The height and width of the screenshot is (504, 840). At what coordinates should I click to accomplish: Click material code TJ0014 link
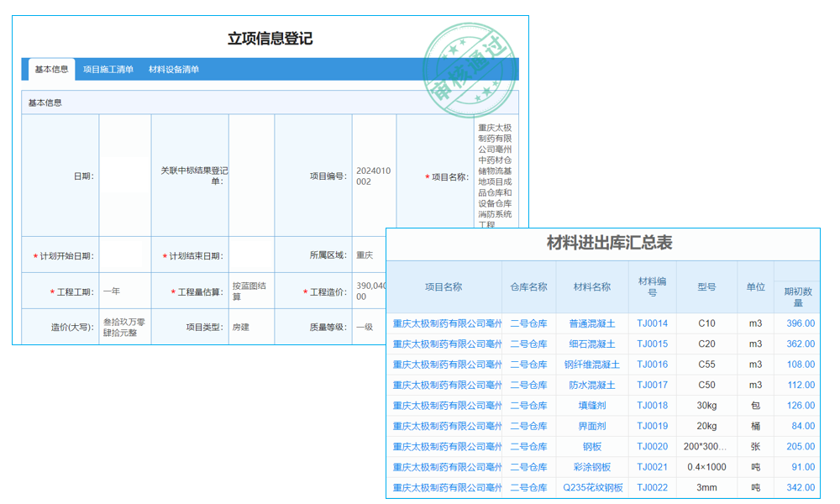coord(652,323)
